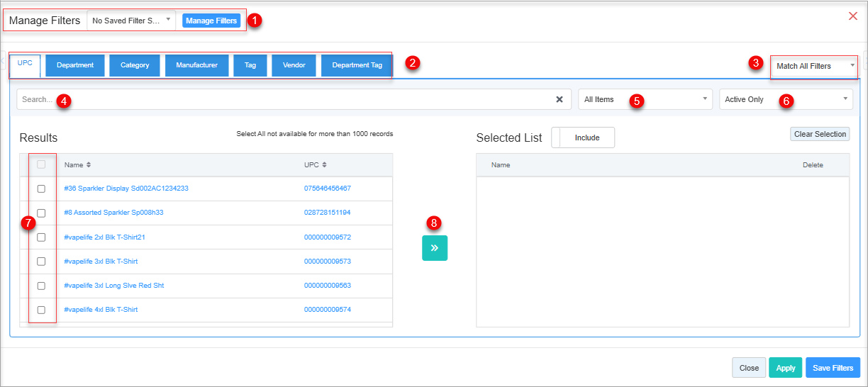Viewport: 868px width, 387px height.
Task: Open the No Saved Filter dropdown
Action: click(x=131, y=21)
